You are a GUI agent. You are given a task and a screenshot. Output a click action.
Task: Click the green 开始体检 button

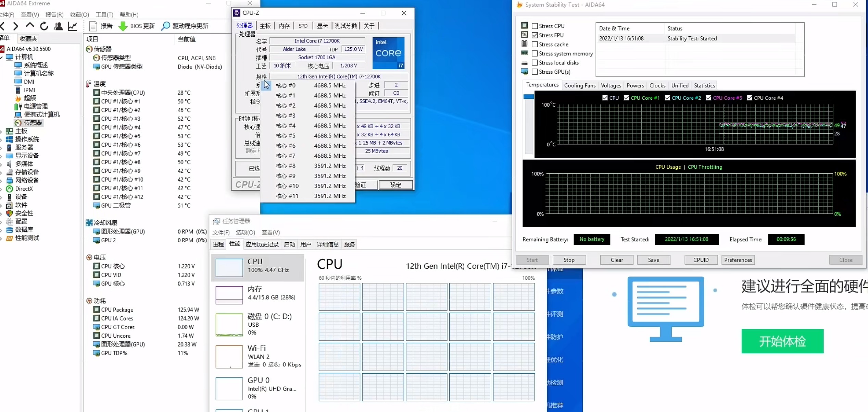coord(782,341)
